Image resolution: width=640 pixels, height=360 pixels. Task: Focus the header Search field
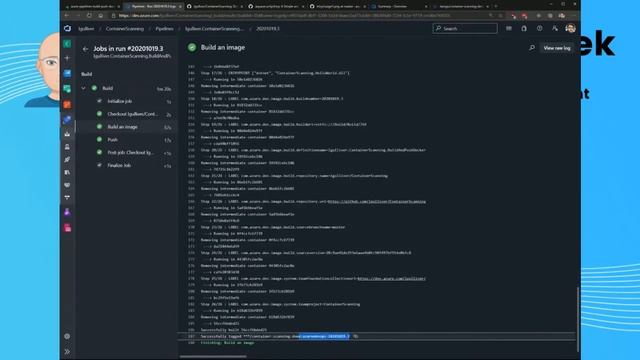pyautogui.click(x=465, y=29)
